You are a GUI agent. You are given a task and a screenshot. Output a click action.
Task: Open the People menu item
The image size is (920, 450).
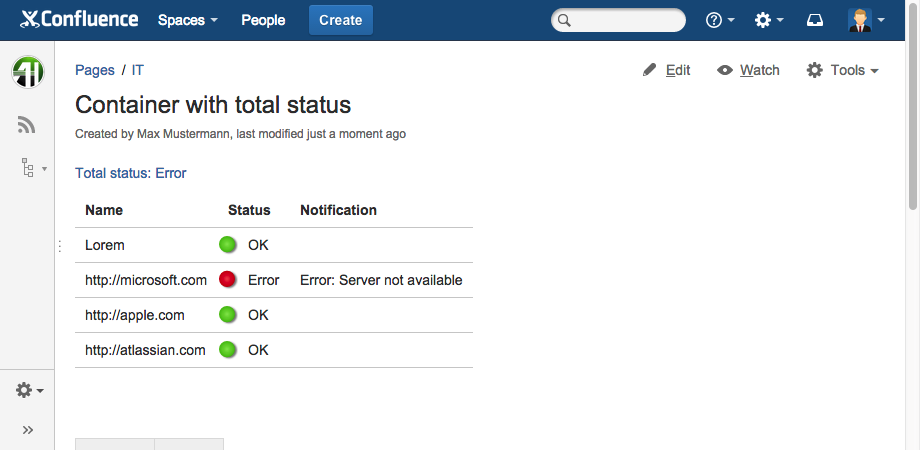click(263, 20)
